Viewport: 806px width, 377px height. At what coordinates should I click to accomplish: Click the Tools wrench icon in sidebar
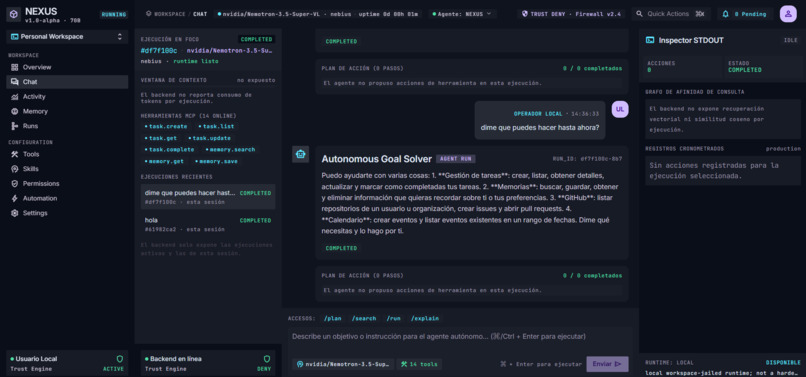[x=14, y=154]
